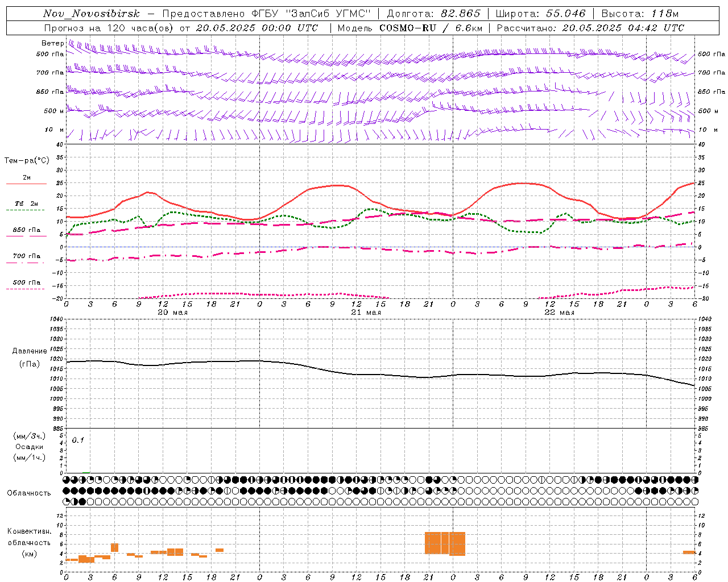This screenshot has width=728, height=582.
Task: Click the longitude value '82.865'
Action: pos(460,14)
